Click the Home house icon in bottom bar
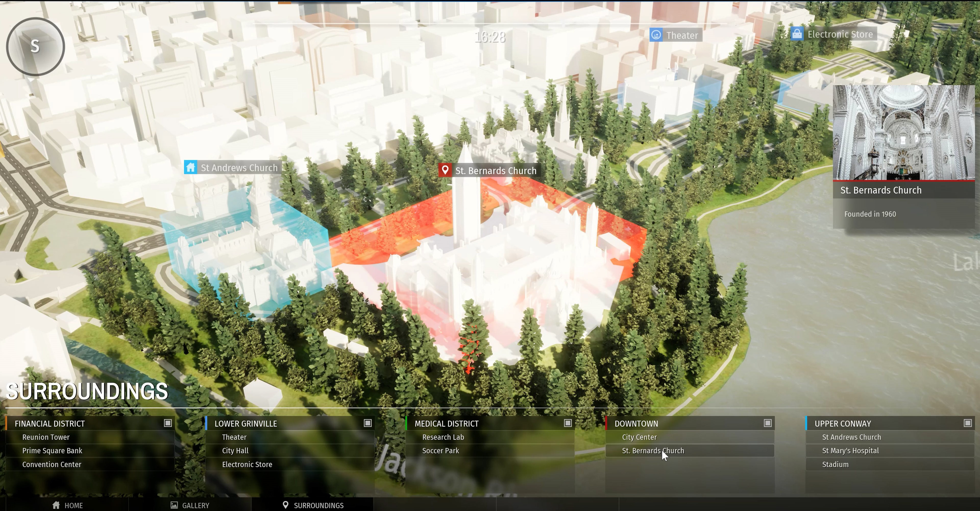This screenshot has width=980, height=511. 56,505
